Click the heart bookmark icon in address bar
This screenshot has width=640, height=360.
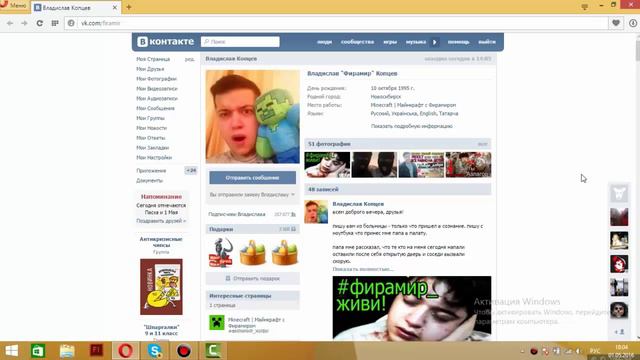tap(616, 23)
